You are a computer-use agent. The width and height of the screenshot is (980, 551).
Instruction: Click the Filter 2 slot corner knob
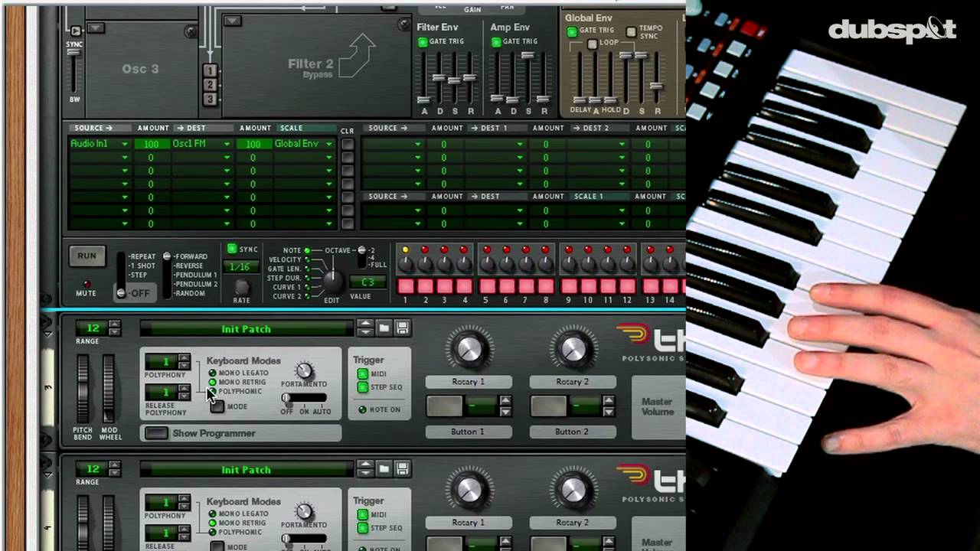click(x=404, y=25)
